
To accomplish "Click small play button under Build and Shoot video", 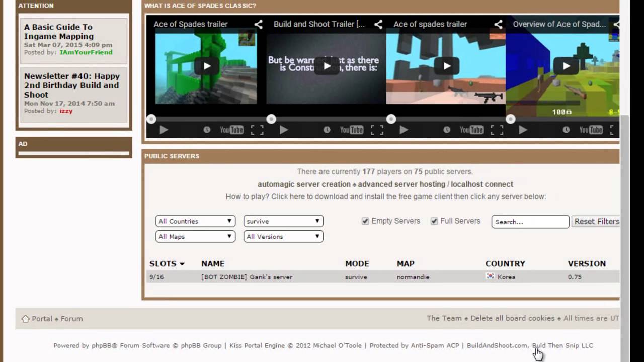I will click(284, 130).
